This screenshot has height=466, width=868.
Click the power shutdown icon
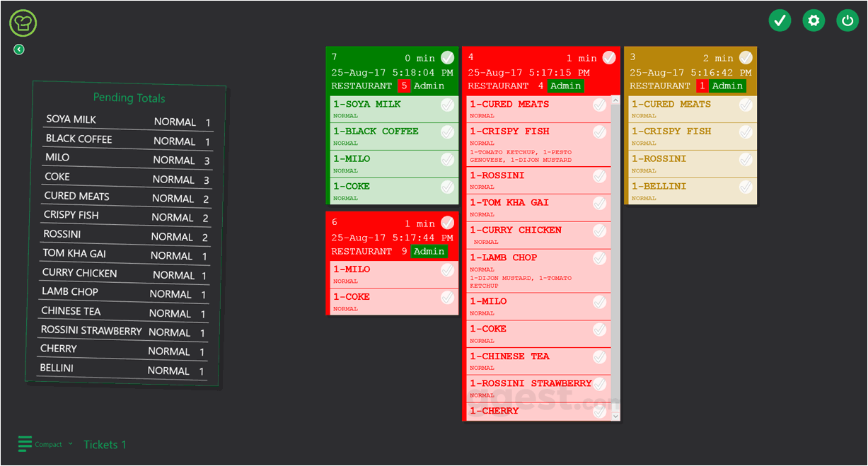tap(847, 21)
